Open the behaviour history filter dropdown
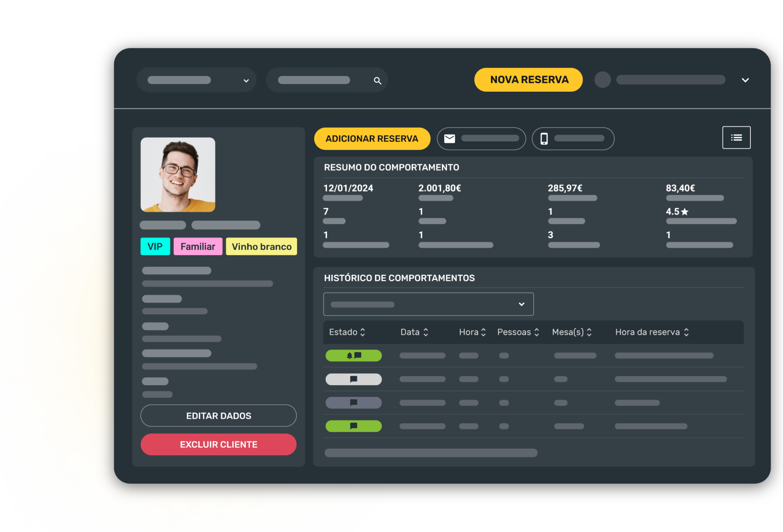783x532 pixels. 428,304
